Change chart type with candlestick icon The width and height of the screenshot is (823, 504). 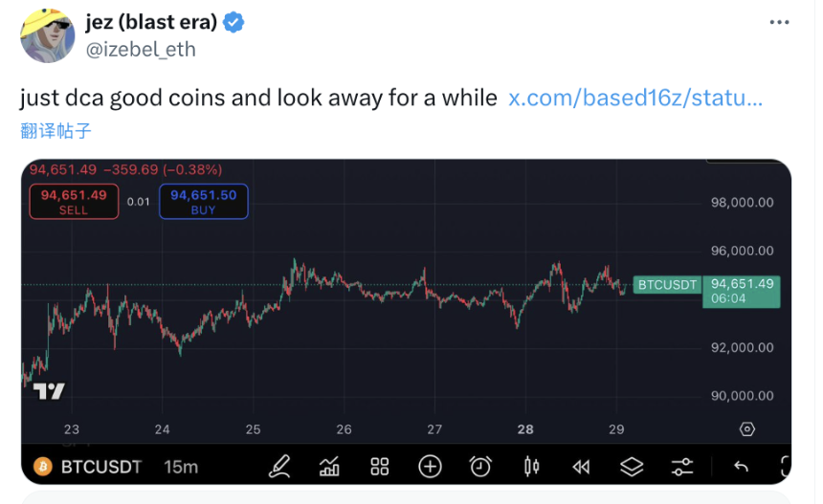[531, 467]
